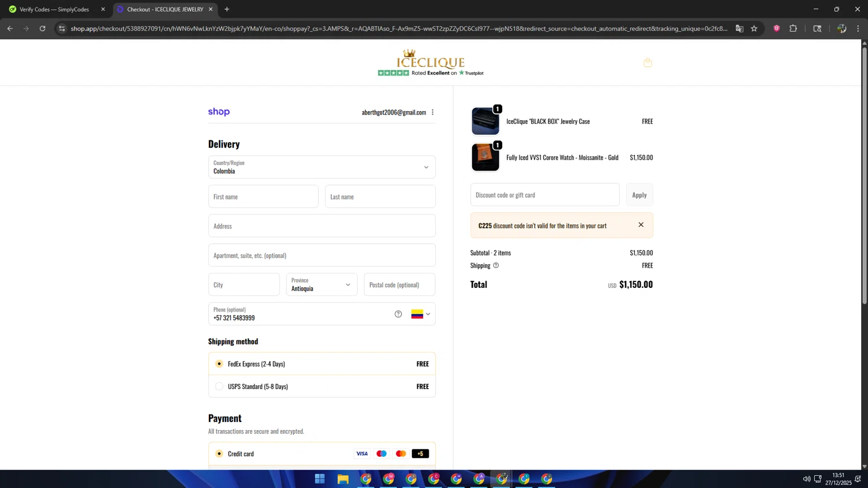868x488 pixels.
Task: Click the Apply discount button
Action: (639, 195)
